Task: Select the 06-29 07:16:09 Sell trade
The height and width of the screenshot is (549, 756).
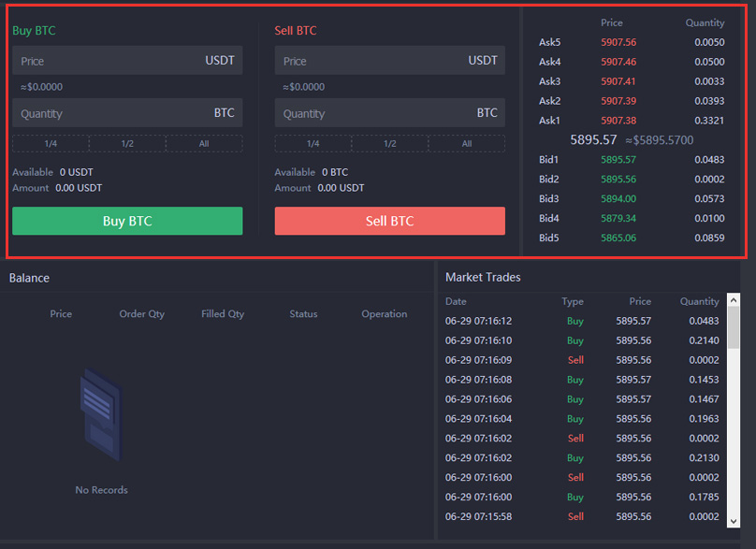Action: pos(582,360)
